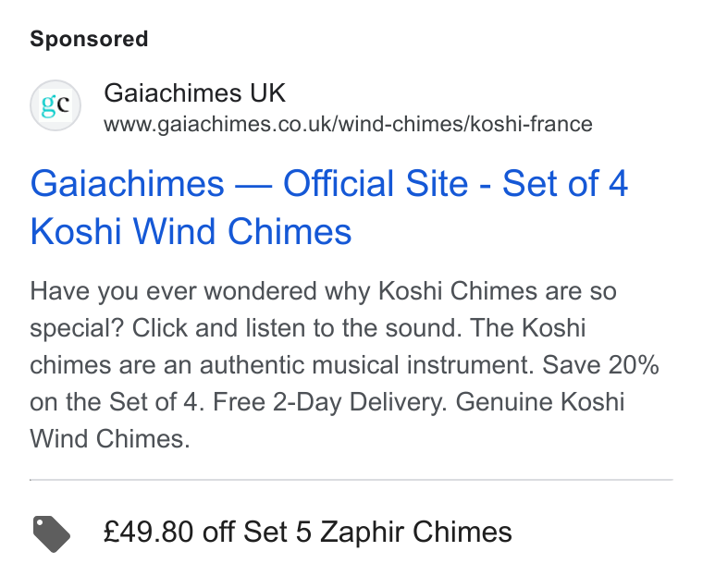Screen dimensions: 703x588
Task: Click the Save 20% text in description
Action: (600, 365)
